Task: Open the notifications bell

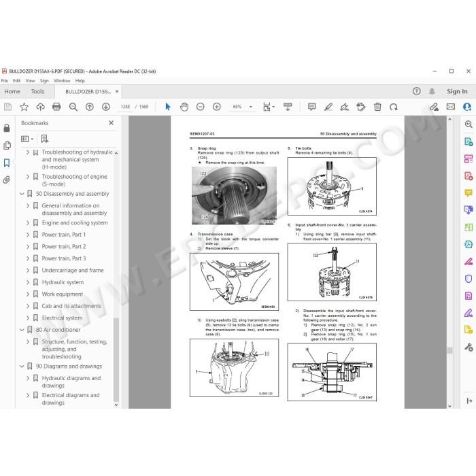Action: (432, 91)
